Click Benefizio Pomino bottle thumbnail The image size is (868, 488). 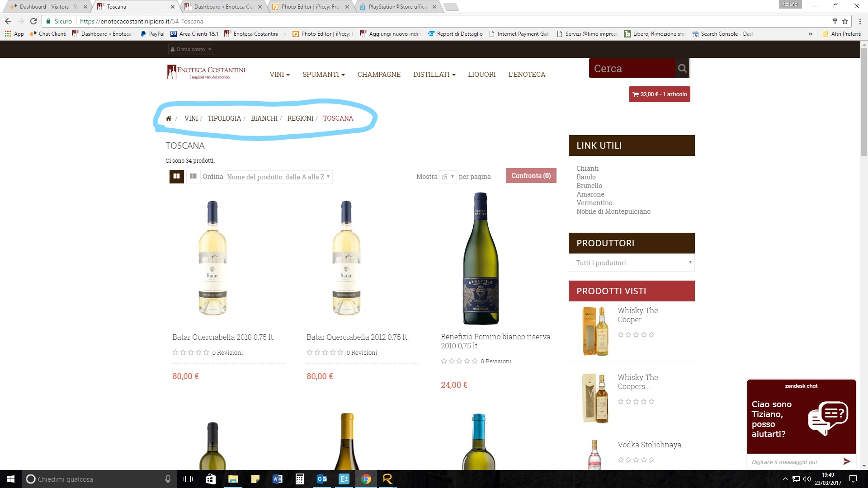click(x=480, y=258)
